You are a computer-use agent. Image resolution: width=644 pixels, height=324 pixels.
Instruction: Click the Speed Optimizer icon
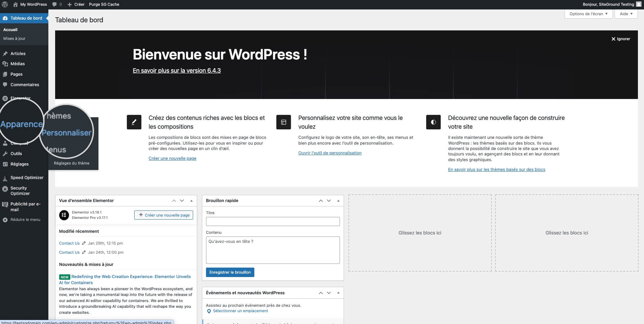point(5,178)
